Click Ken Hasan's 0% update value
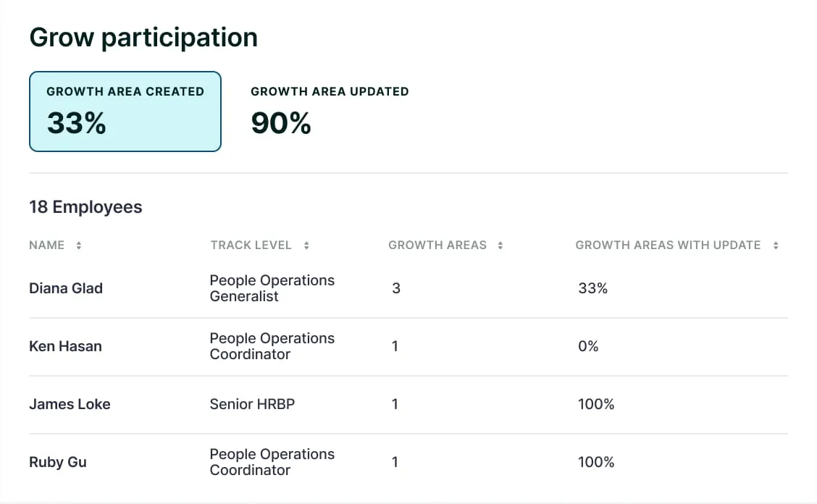The image size is (817, 504). (588, 346)
